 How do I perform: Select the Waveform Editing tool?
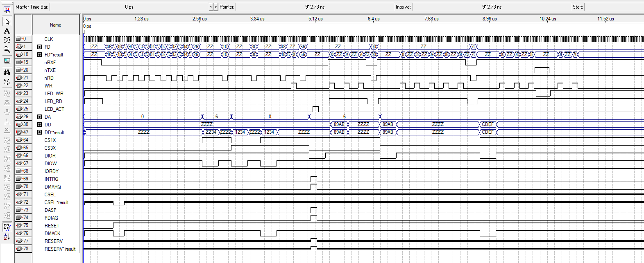pos(7,40)
